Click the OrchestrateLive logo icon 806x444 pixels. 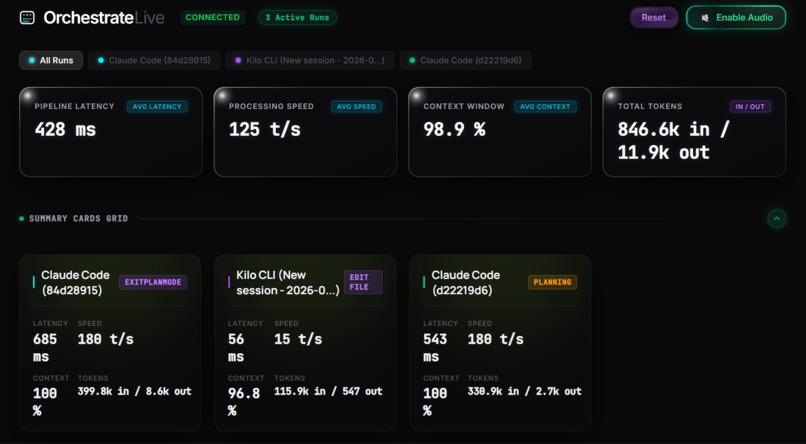[27, 17]
